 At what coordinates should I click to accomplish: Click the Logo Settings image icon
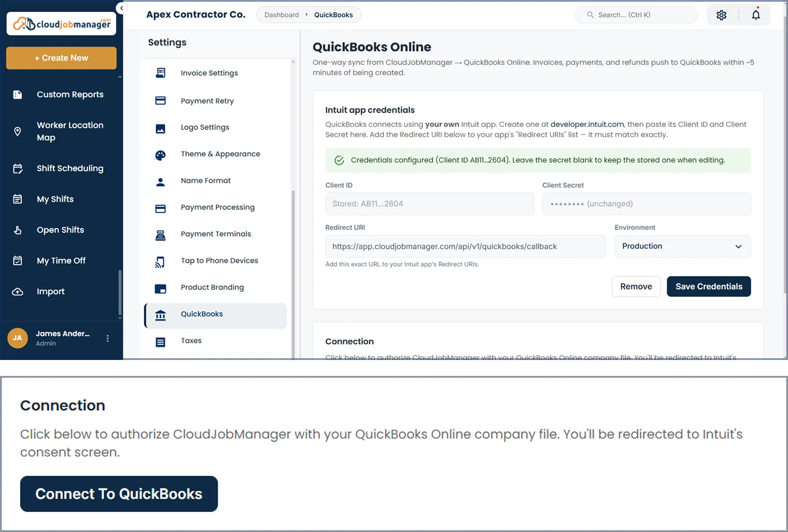tap(161, 129)
